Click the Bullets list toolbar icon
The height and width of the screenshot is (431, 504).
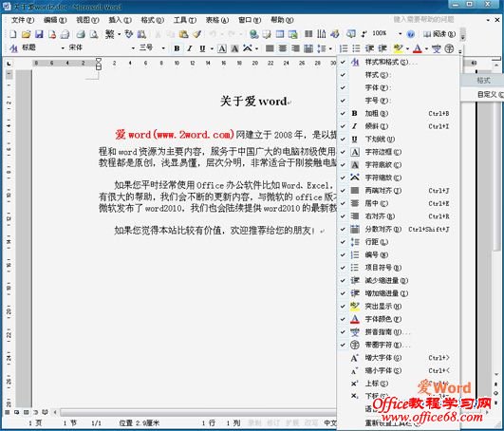356,48
